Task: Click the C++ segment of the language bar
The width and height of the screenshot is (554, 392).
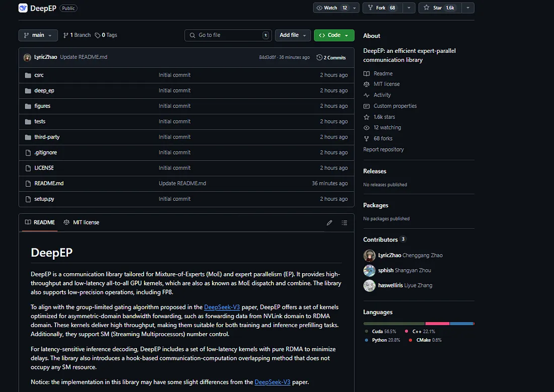Action: click(x=437, y=324)
